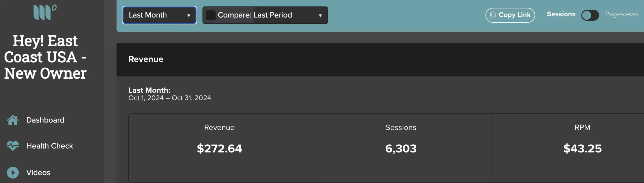Go to Health Check page
The width and height of the screenshot is (644, 183).
click(x=50, y=146)
